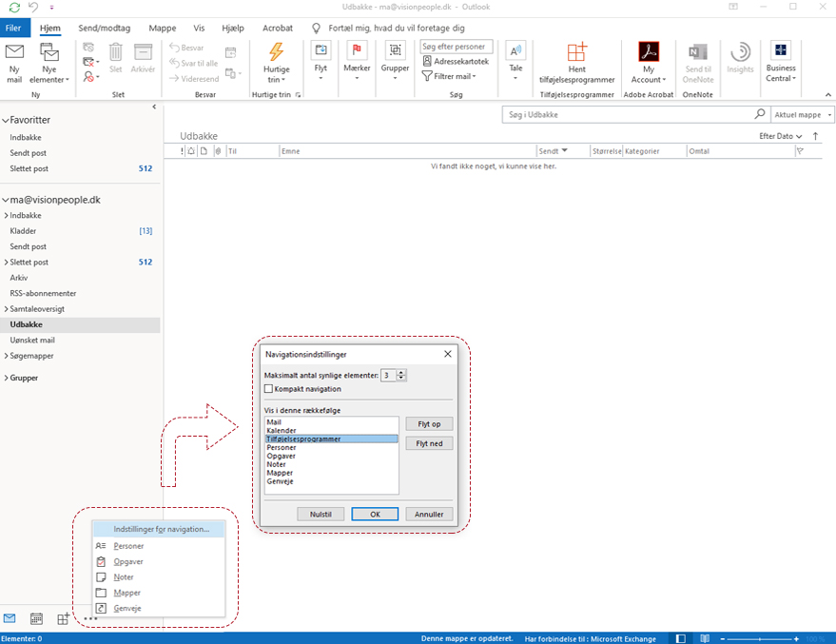This screenshot has width=836, height=644.
Task: Click the Flyt ned button
Action: click(429, 443)
